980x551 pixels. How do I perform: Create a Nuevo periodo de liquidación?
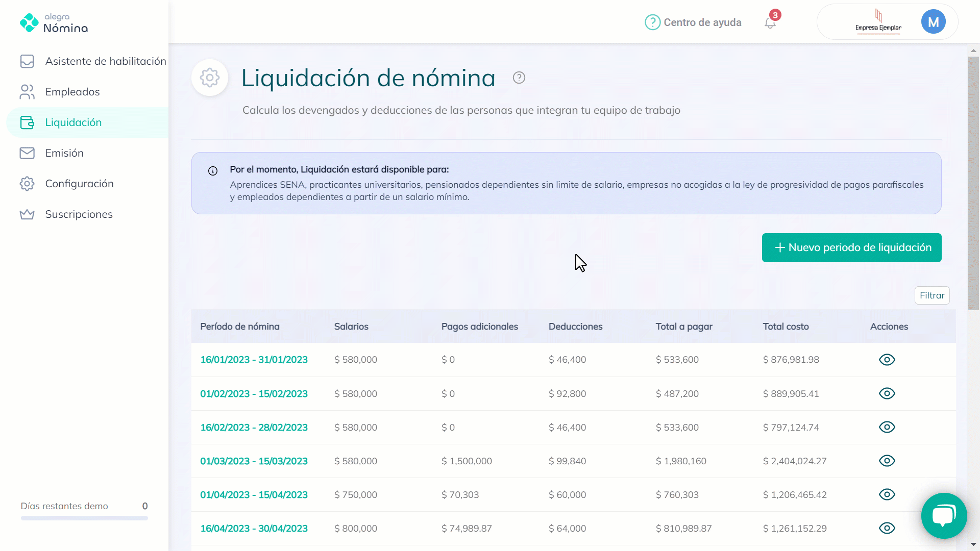pyautogui.click(x=851, y=247)
